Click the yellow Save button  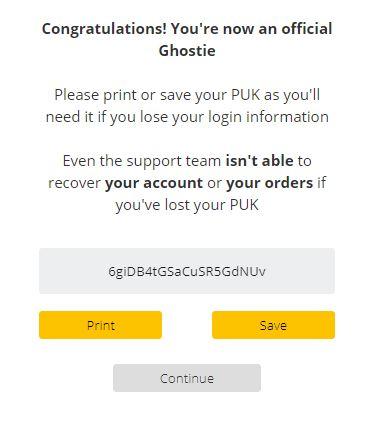point(273,325)
